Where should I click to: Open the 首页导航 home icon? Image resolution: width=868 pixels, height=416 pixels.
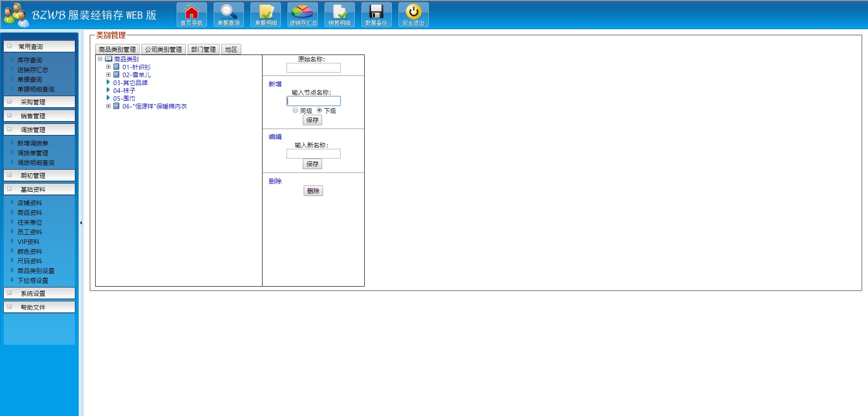click(x=192, y=15)
